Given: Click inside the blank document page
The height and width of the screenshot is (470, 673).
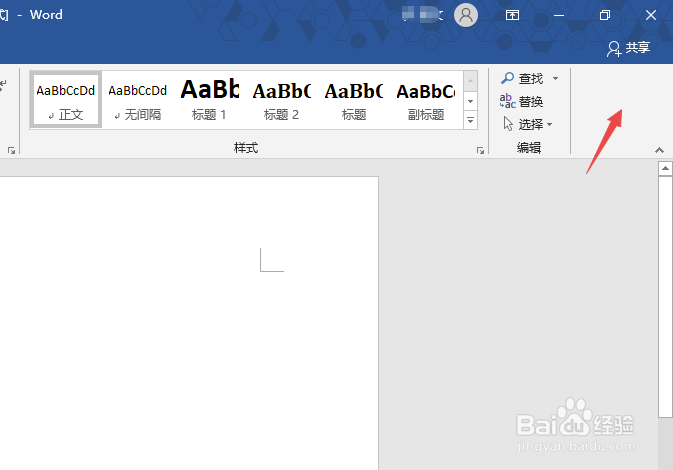Looking at the screenshot, I should [x=189, y=322].
